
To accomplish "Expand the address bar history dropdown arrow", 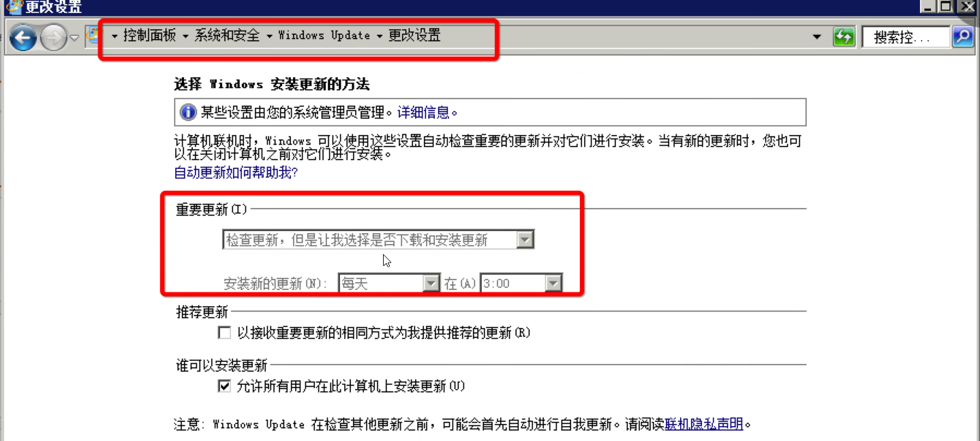I will (817, 37).
